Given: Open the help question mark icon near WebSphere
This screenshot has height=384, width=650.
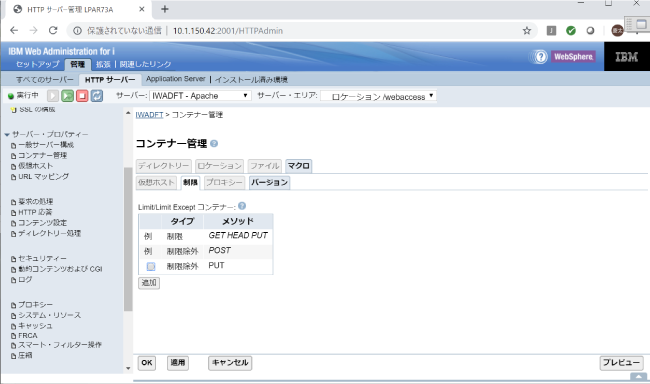Looking at the screenshot, I should (540, 56).
